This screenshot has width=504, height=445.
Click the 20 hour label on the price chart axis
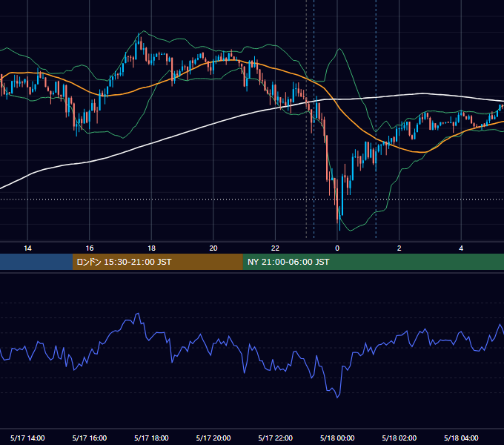[213, 248]
